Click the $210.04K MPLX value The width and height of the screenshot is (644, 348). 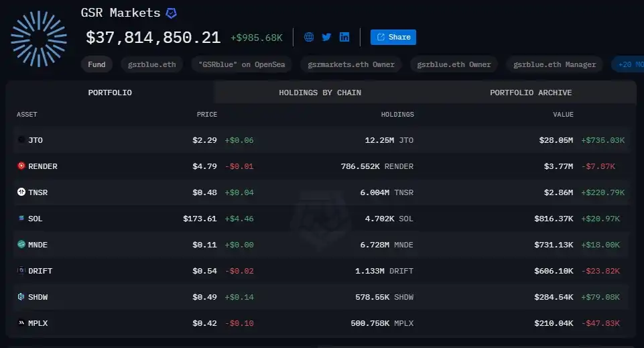(x=554, y=323)
